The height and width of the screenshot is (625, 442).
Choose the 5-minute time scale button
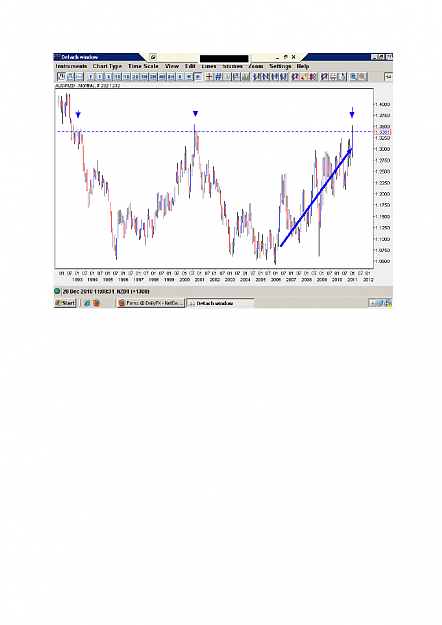tap(108, 77)
